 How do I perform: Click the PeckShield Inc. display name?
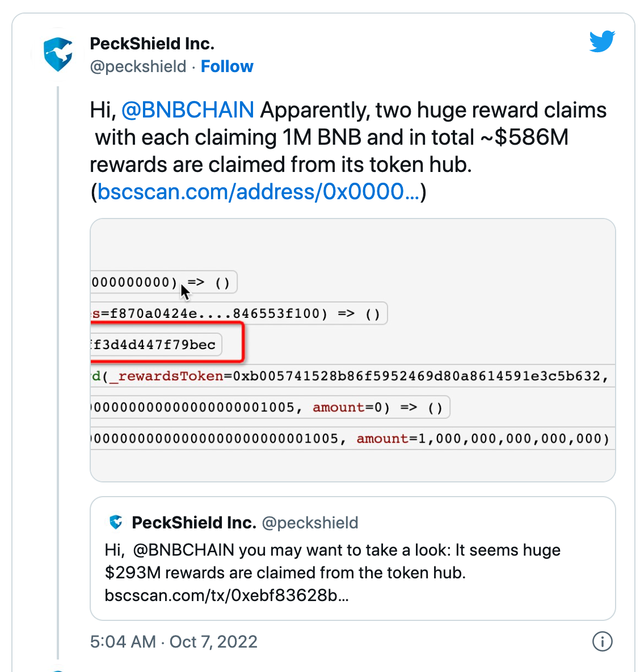[152, 44]
